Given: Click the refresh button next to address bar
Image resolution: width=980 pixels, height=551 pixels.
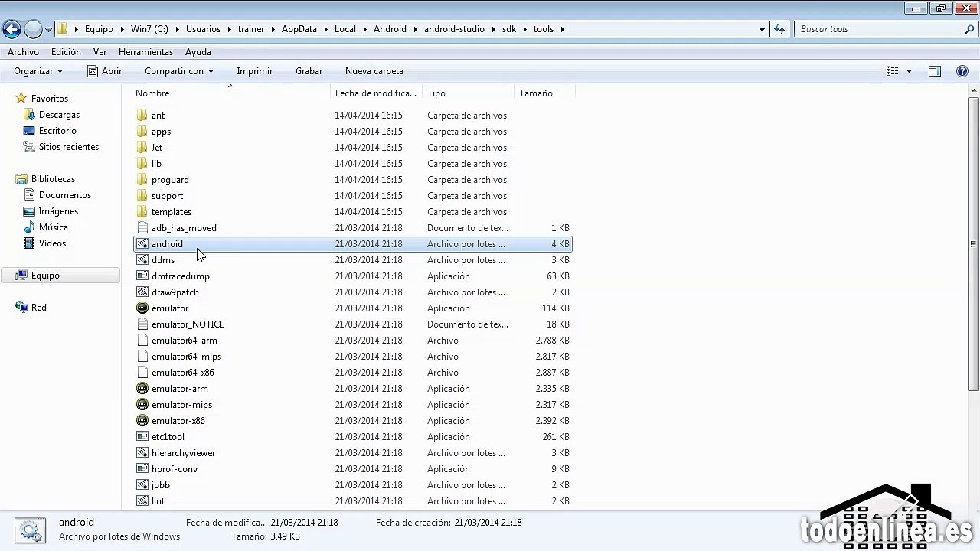Looking at the screenshot, I should (x=779, y=29).
